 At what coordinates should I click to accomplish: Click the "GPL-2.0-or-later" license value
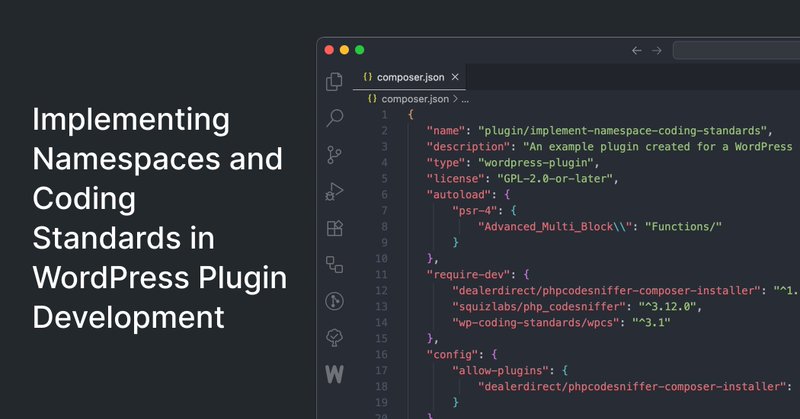tap(555, 179)
